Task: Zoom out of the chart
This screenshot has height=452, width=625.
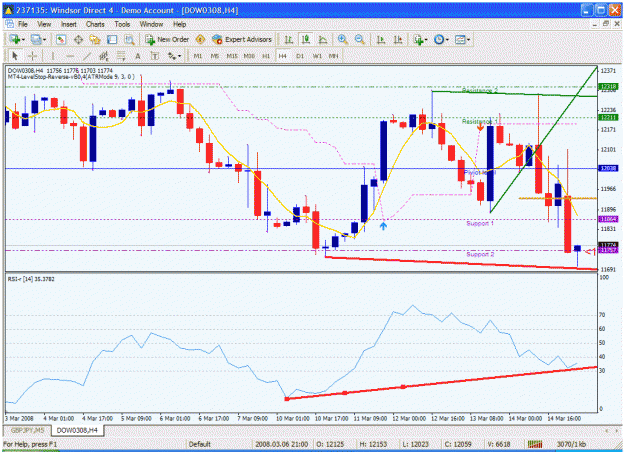Action: [x=360, y=39]
